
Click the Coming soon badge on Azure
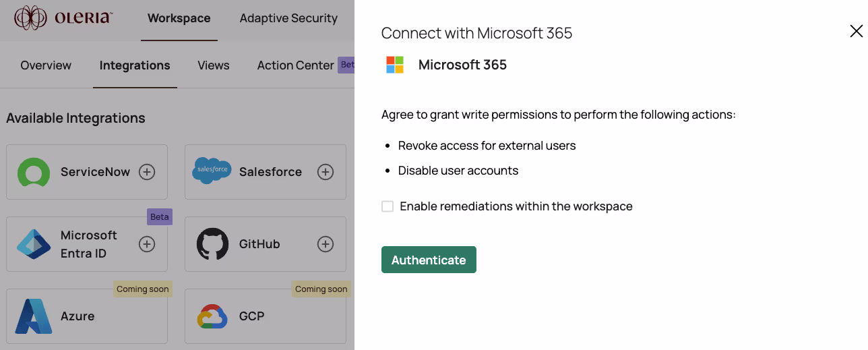click(142, 289)
